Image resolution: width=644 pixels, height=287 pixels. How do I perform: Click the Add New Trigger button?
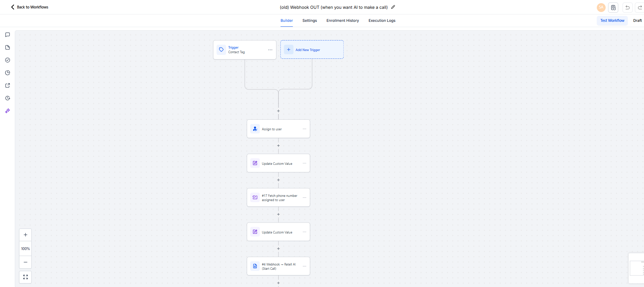[x=312, y=50]
